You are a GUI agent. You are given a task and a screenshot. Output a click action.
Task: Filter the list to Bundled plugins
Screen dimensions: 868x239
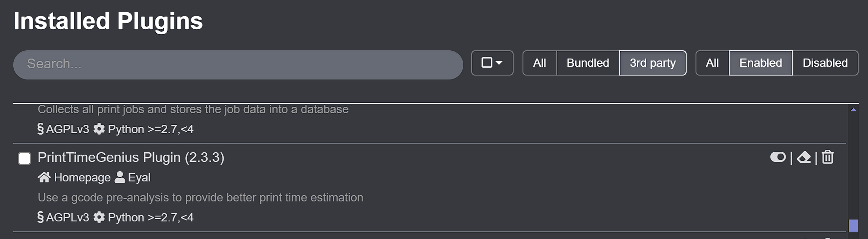tap(588, 63)
